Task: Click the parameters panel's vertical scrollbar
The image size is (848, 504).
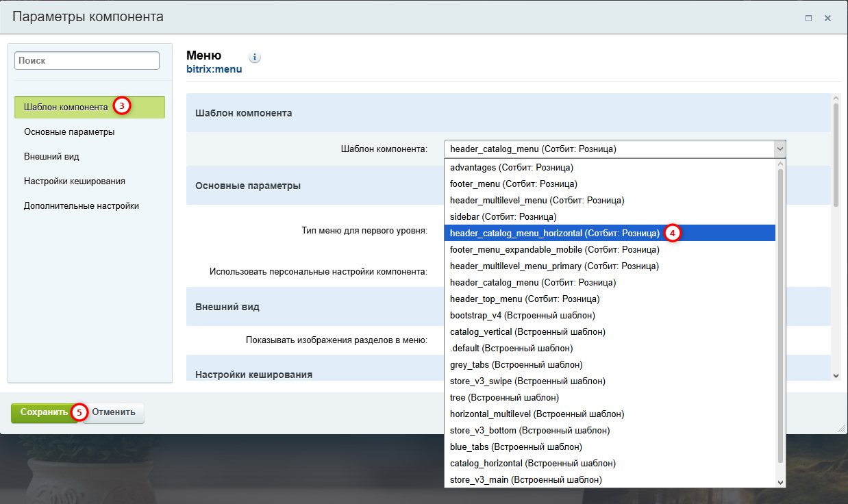Action: point(836,154)
